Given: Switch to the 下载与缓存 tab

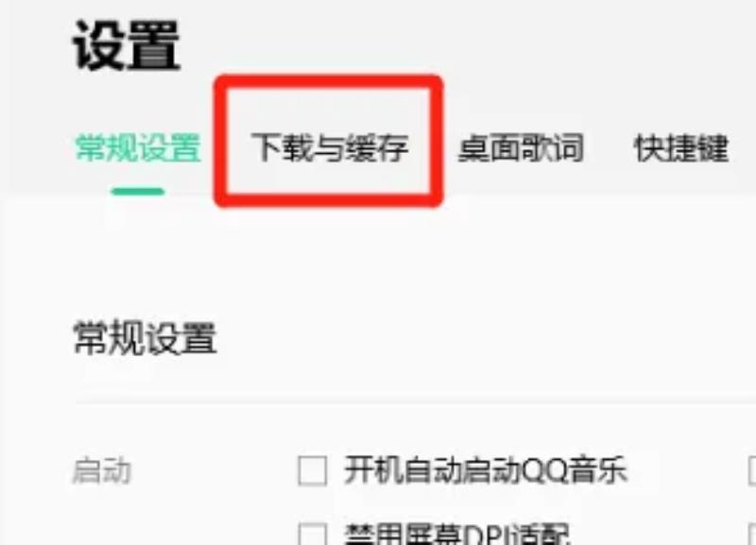Looking at the screenshot, I should 329,147.
